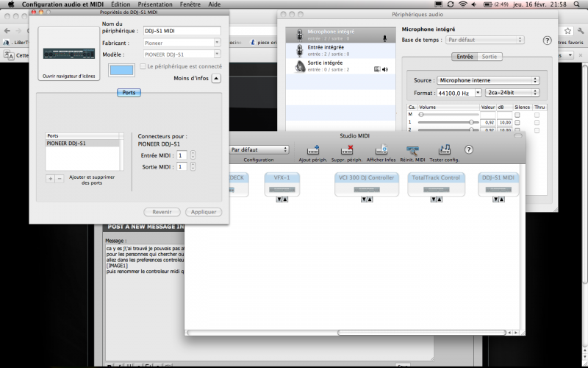Screen dimensions: 588x368
Task: Select the TotalTrack Control device icon
Action: pyautogui.click(x=436, y=185)
